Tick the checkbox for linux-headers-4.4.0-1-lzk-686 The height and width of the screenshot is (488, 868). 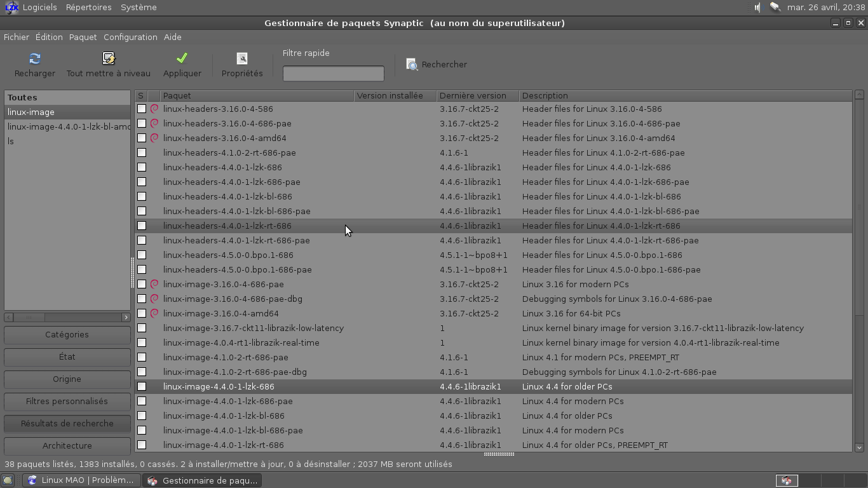tap(142, 167)
